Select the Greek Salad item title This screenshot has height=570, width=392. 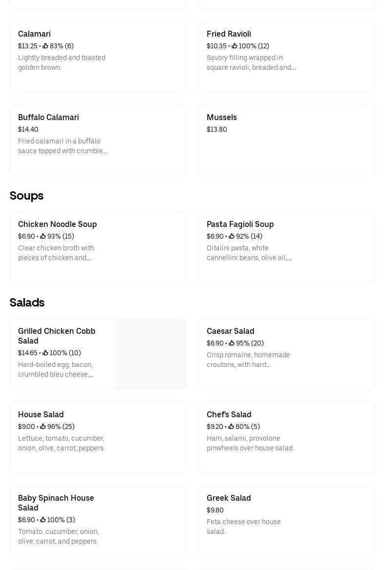coord(229,498)
